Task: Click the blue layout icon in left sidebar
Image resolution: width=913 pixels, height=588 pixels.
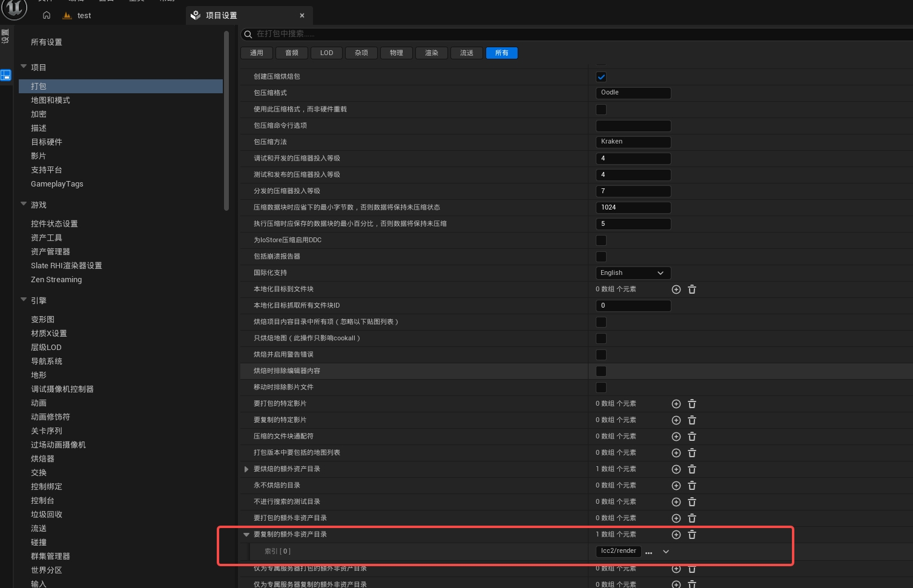Action: [x=5, y=75]
